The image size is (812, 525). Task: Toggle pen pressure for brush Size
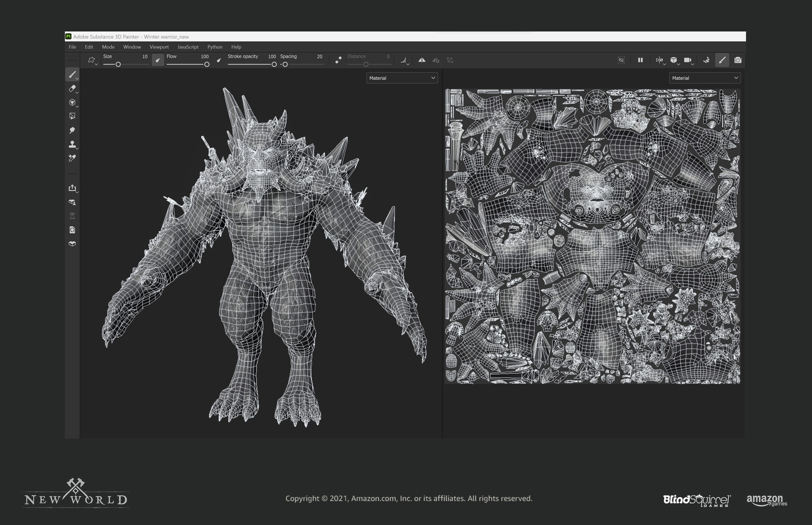tap(158, 60)
